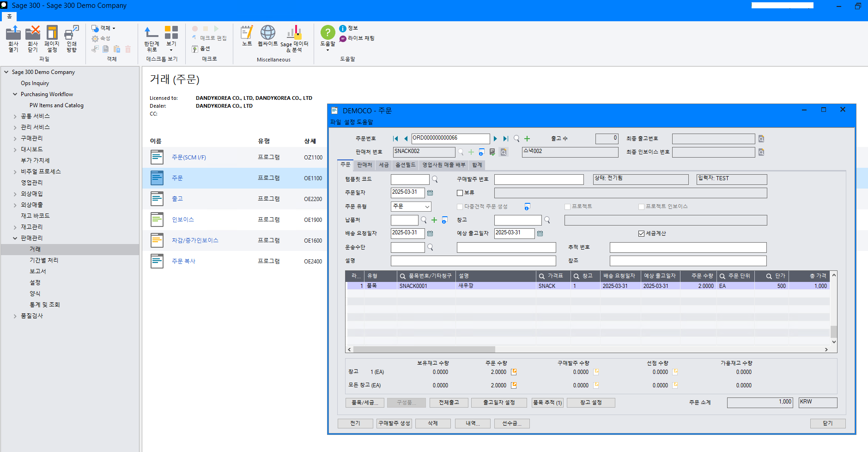Viewport: 868px width, 452px height.
Task: Expand the 공통 서비스 tree node
Action: point(15,116)
